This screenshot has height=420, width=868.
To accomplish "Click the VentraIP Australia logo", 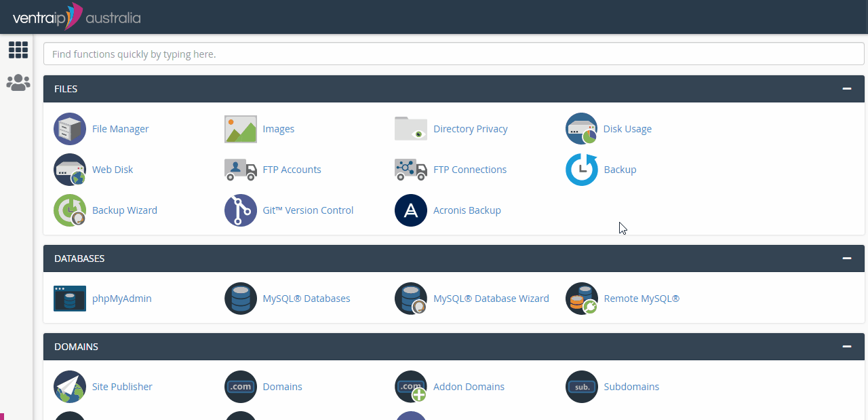I will point(77,17).
